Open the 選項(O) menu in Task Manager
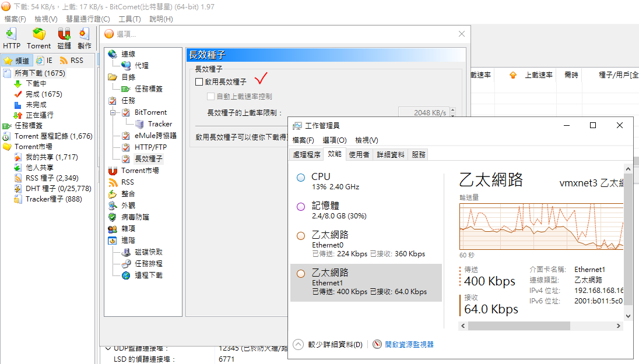 335,140
